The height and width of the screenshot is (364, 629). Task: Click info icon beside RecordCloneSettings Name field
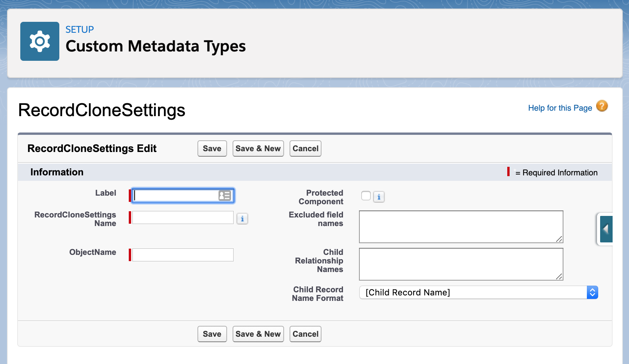[242, 219]
